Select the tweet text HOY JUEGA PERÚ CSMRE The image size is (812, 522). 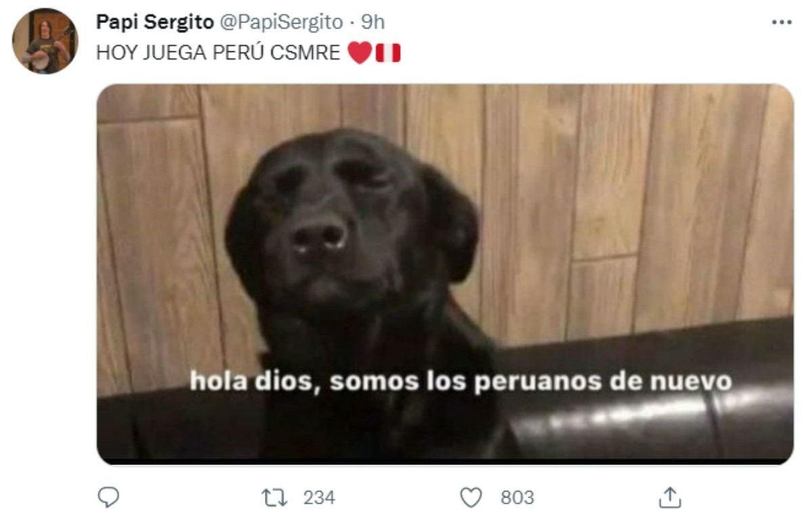218,53
